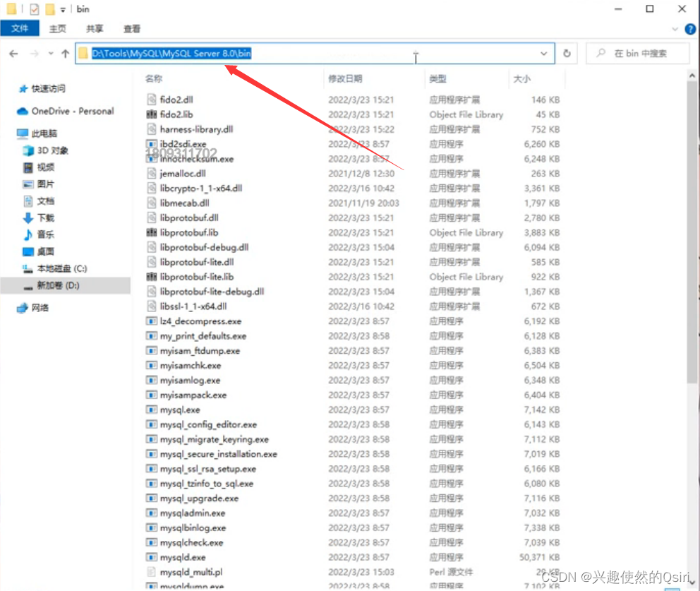Open the quick access toolbar dropdown
Viewport: 700px width, 591px height.
[63, 9]
